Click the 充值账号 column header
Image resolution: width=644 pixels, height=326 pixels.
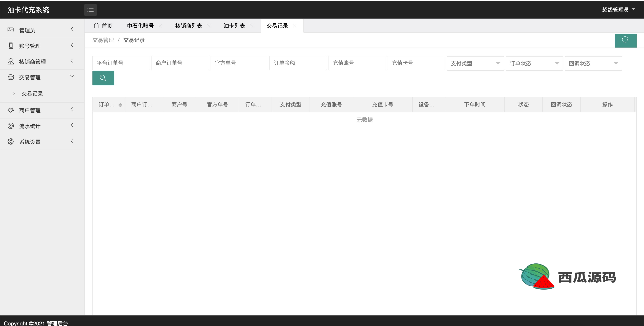click(x=332, y=105)
